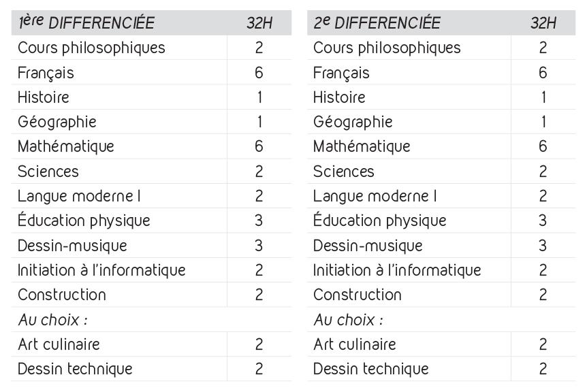
Task: Select Mathématique in the right table
Action: (362, 146)
